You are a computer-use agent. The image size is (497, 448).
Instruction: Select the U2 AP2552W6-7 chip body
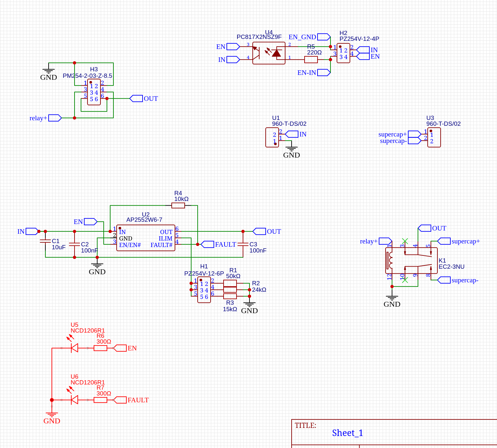click(146, 238)
